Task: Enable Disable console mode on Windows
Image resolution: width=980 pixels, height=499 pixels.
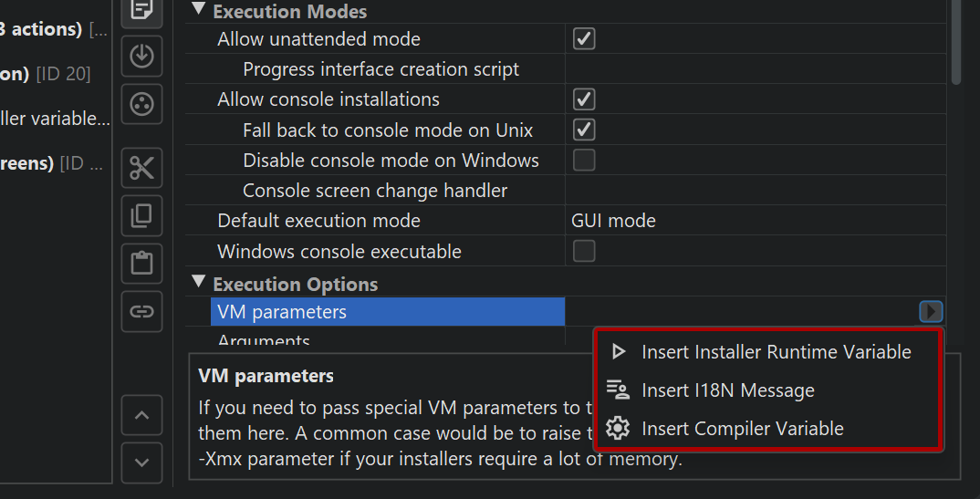Action: 584,161
